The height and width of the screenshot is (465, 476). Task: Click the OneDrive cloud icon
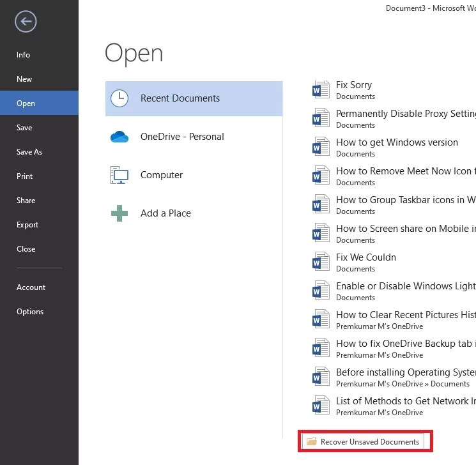click(x=119, y=137)
